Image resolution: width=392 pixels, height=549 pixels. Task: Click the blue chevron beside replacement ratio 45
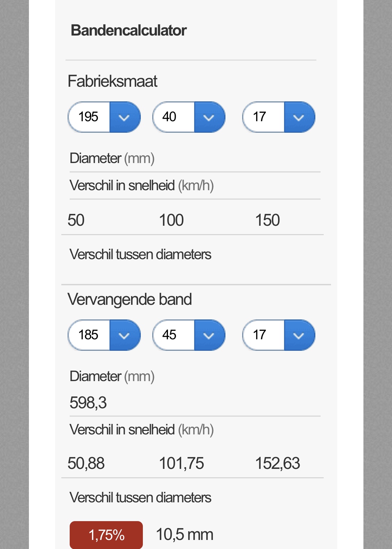(209, 335)
